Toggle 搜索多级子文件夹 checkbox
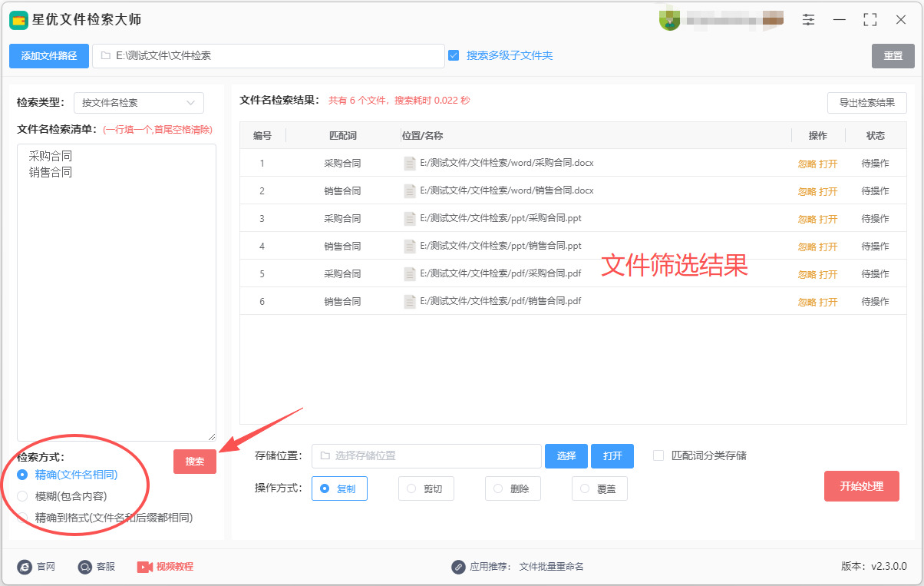924x586 pixels. 454,55
